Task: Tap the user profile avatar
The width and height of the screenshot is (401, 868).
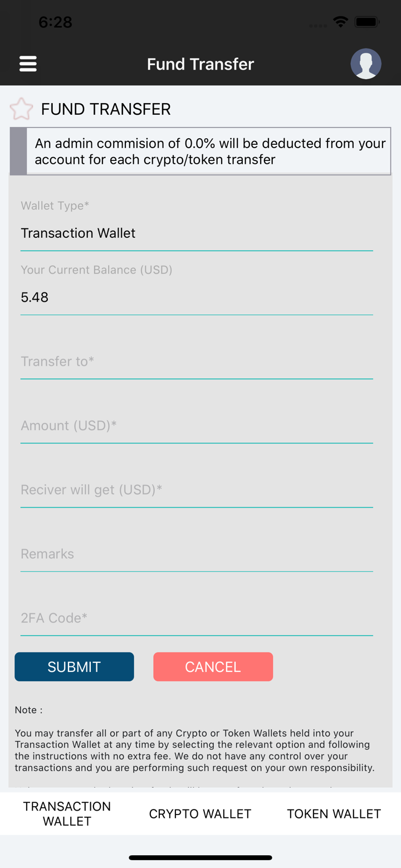Action: pyautogui.click(x=366, y=64)
